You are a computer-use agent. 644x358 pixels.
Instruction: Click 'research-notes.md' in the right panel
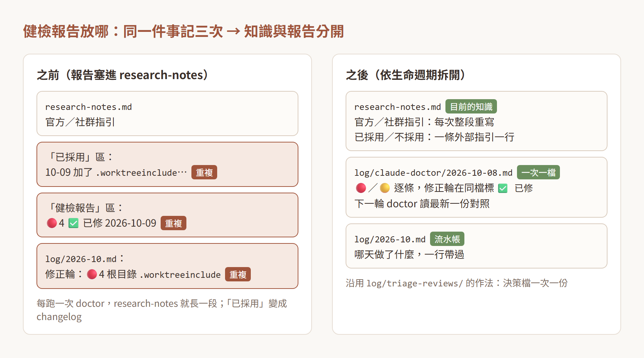point(397,107)
